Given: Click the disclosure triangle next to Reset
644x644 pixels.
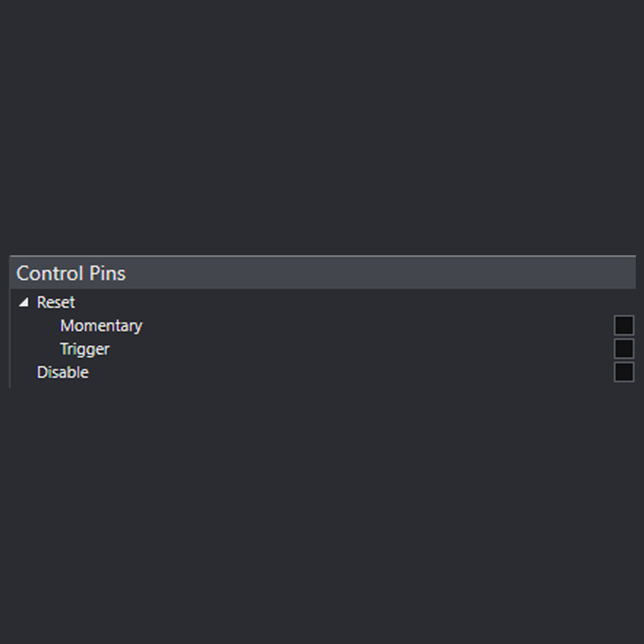Looking at the screenshot, I should (24, 302).
